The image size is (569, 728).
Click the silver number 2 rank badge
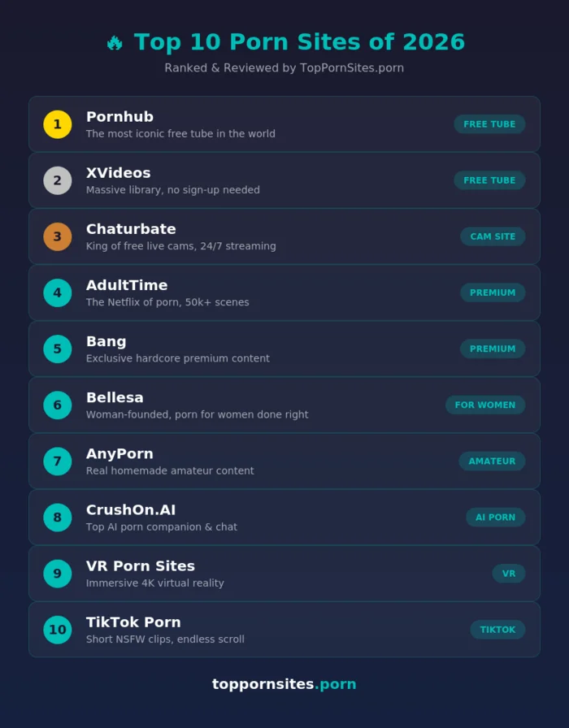(x=58, y=180)
